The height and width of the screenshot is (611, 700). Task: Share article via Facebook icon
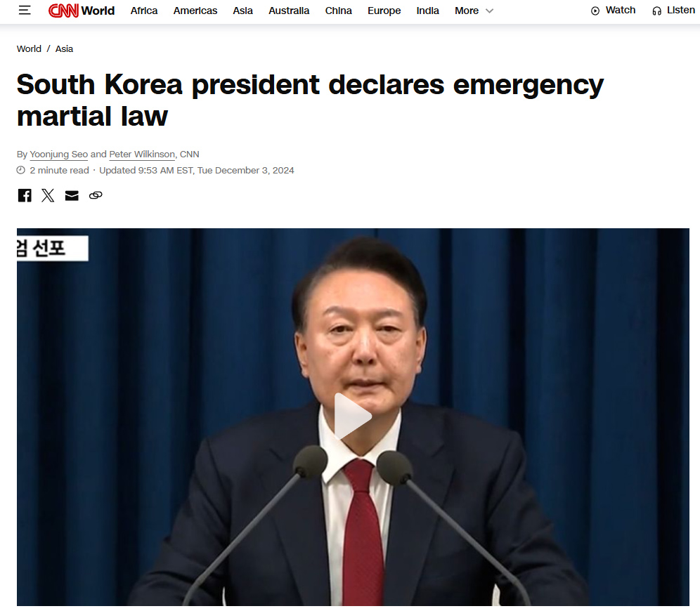tap(25, 195)
